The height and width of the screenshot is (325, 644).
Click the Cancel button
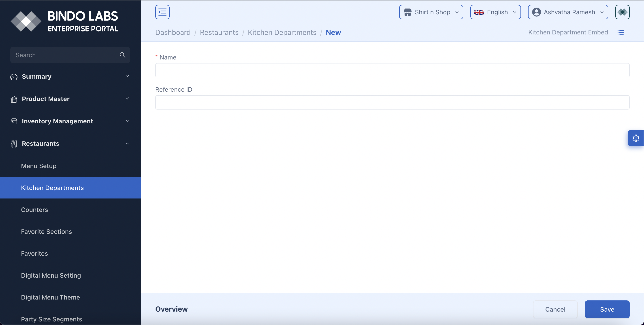[x=555, y=309]
